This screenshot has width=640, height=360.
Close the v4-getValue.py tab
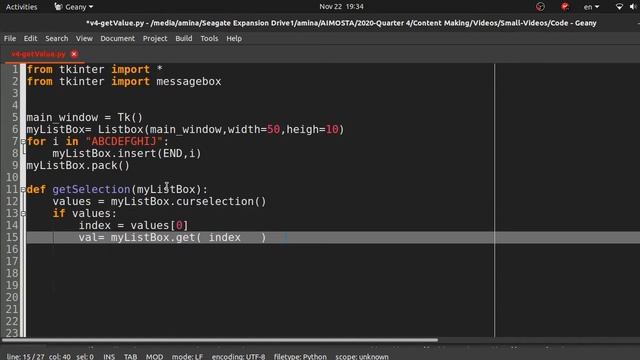tap(74, 54)
